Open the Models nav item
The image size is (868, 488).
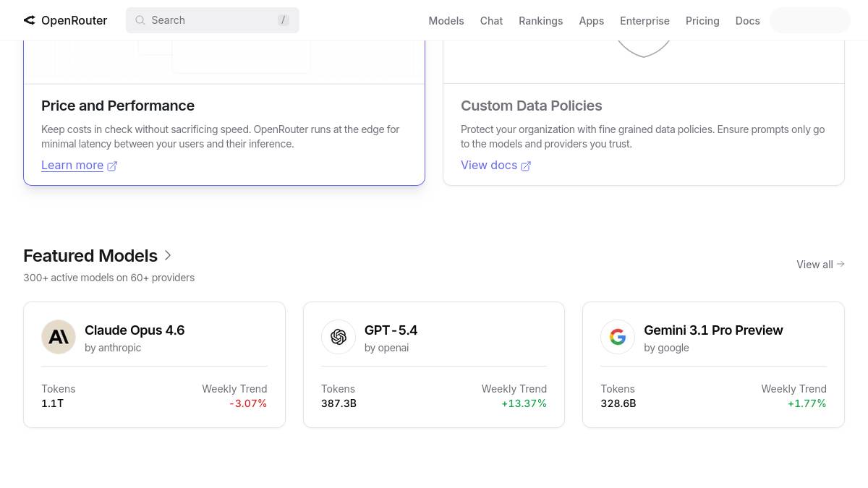(446, 20)
